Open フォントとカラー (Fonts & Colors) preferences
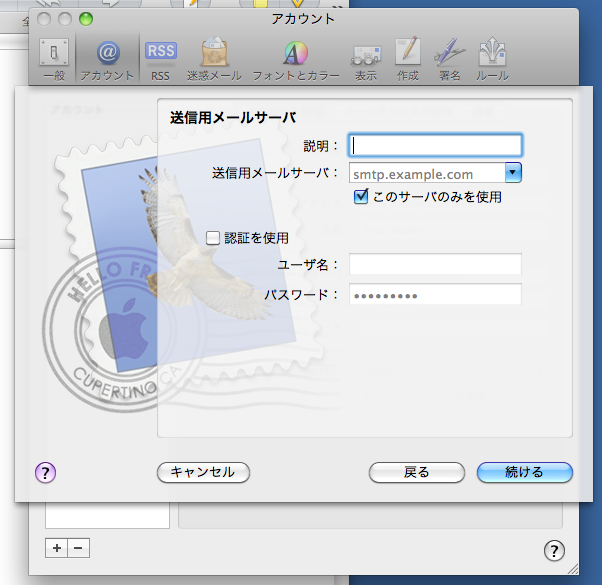 295,58
